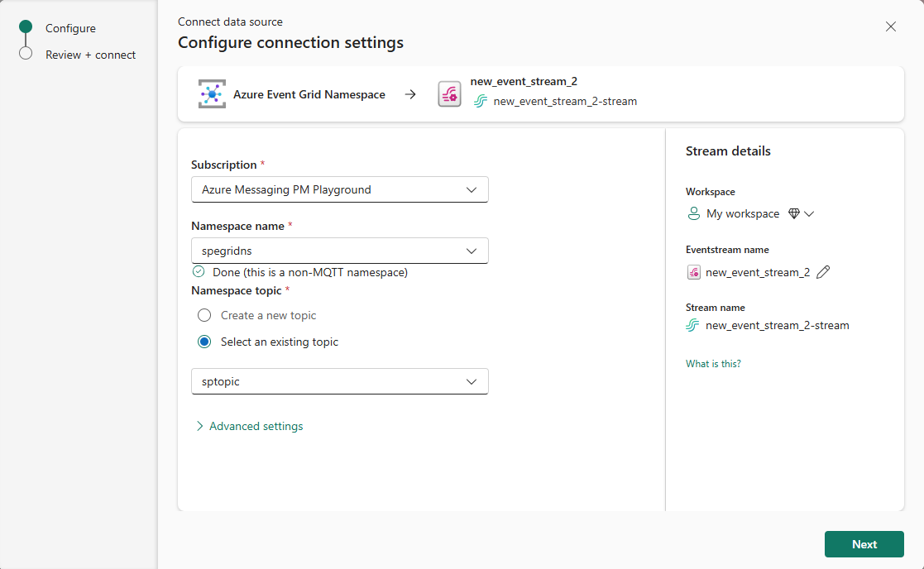Go to the Review + connect step
The image size is (924, 569).
92,55
